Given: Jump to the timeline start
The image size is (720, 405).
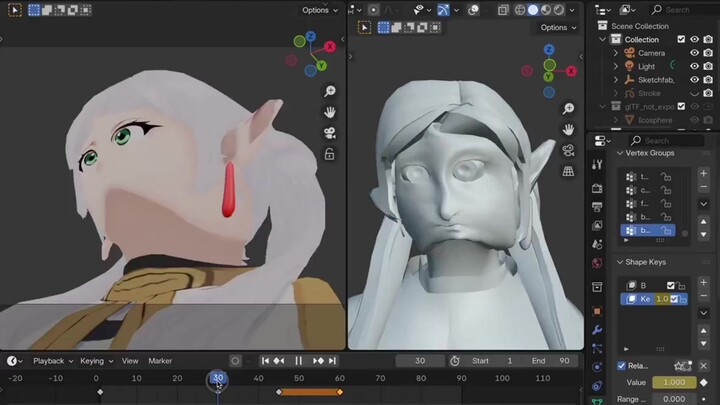Looking at the screenshot, I should [265, 361].
